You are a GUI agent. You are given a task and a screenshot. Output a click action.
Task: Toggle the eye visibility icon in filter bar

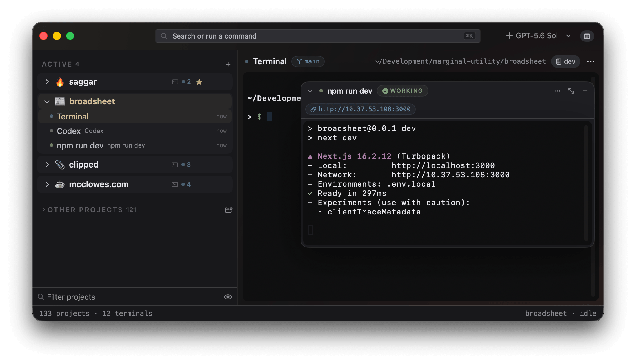tap(228, 297)
